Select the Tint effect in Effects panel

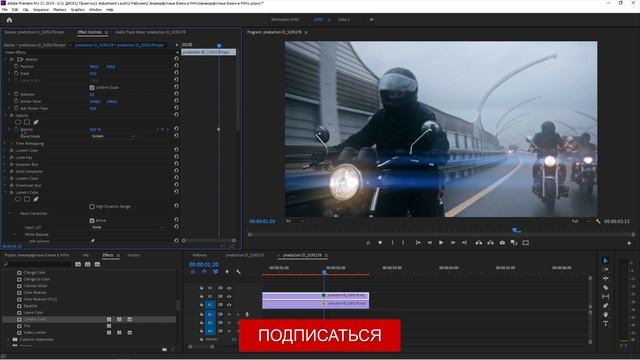(x=27, y=326)
